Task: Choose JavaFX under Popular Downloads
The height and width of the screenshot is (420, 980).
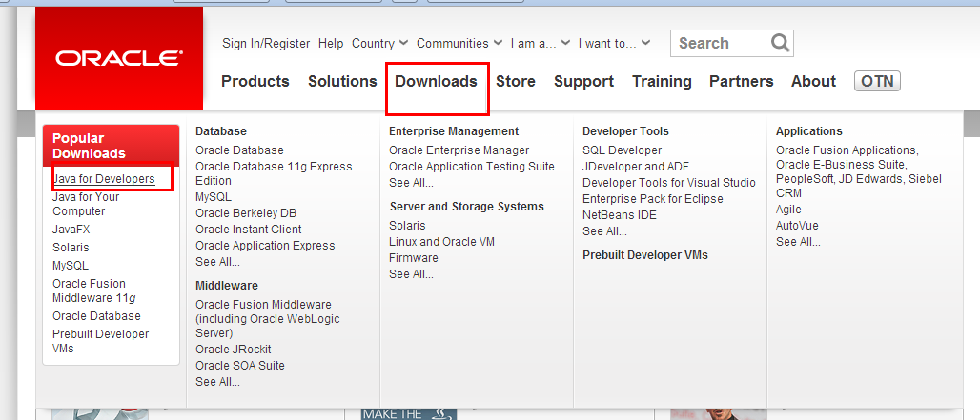Action: 71,229
